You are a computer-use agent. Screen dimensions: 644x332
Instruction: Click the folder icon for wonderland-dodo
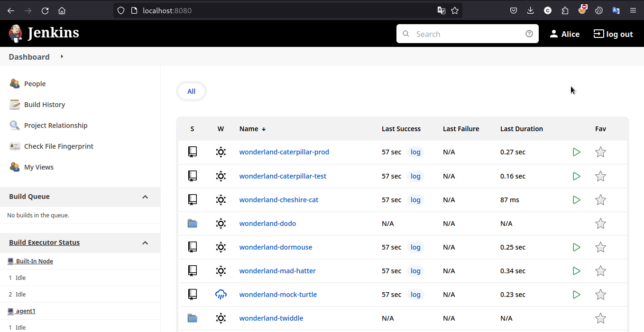tap(192, 224)
